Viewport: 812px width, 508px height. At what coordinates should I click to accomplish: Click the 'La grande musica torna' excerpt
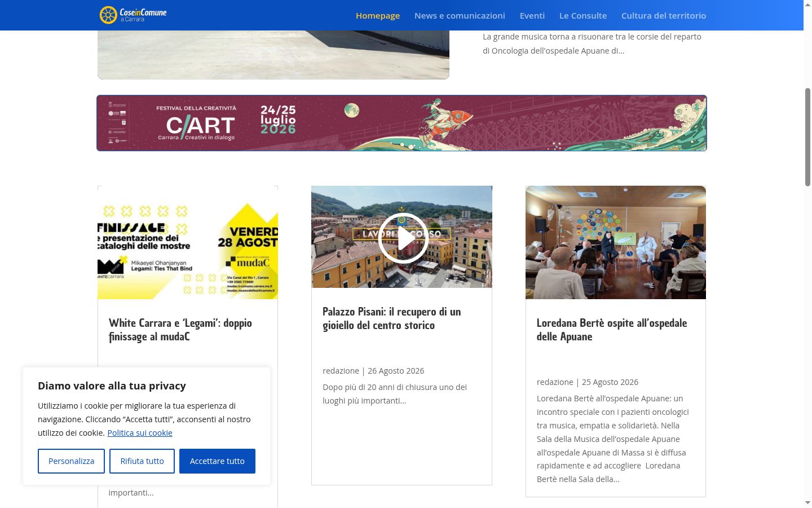[x=592, y=43]
